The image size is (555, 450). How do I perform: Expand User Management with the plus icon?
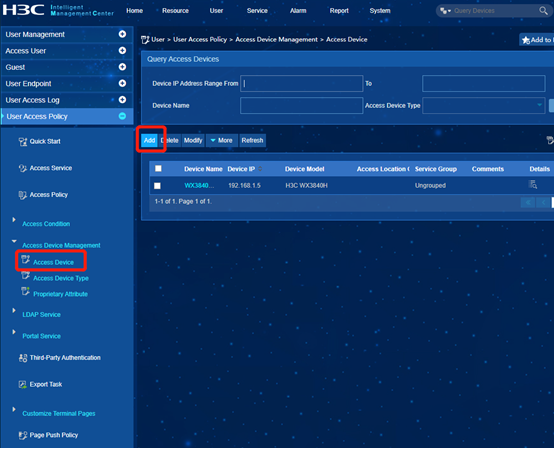(122, 34)
